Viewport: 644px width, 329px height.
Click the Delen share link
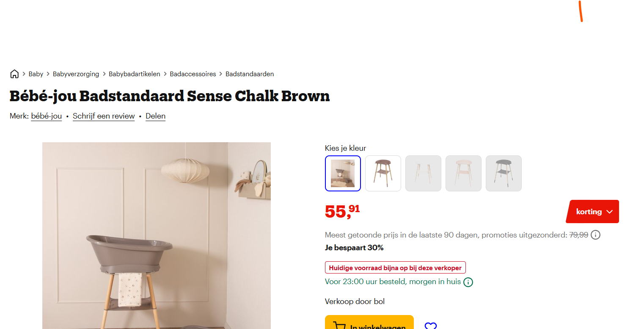pos(155,116)
